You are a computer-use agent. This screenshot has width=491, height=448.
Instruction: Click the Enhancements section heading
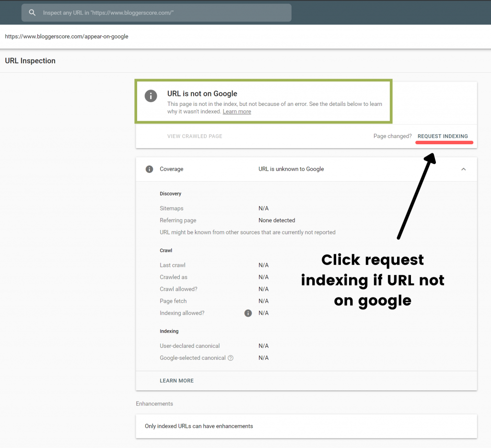point(154,404)
